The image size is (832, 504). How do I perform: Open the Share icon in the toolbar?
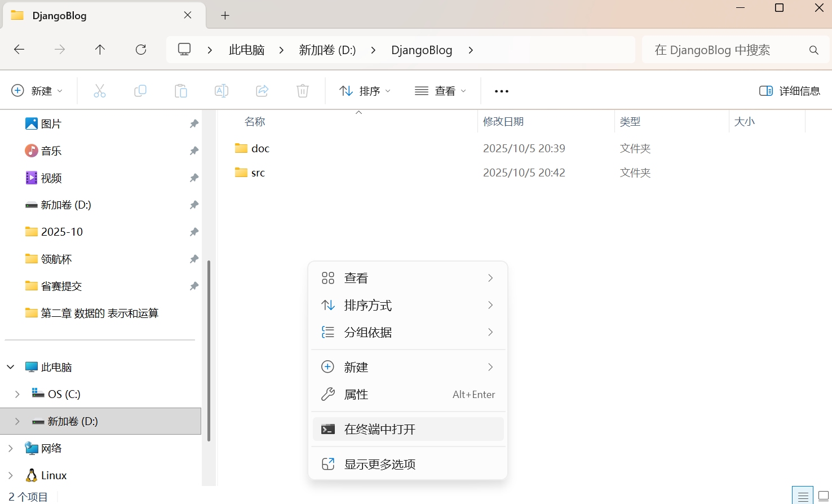262,90
